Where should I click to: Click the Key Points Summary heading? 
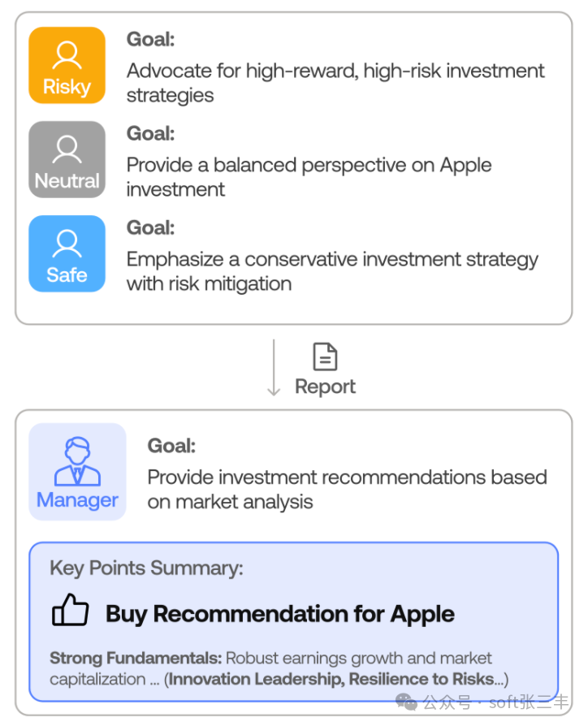[x=146, y=568]
